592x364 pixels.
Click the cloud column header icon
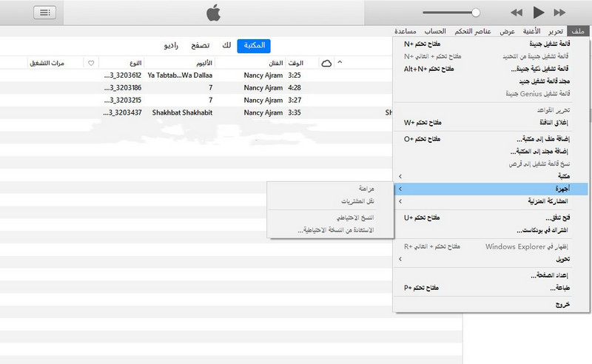pyautogui.click(x=326, y=63)
